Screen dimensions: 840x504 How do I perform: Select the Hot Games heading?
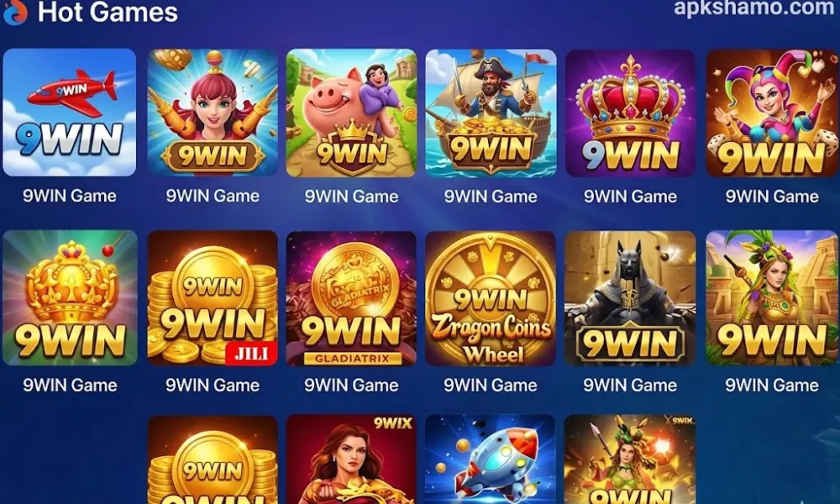[108, 13]
